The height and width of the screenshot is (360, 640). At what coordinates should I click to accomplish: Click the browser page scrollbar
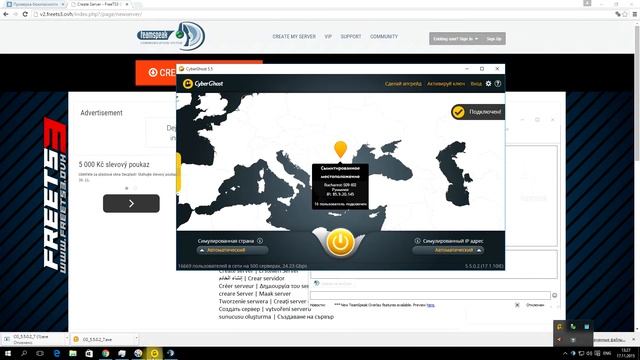(x=637, y=92)
